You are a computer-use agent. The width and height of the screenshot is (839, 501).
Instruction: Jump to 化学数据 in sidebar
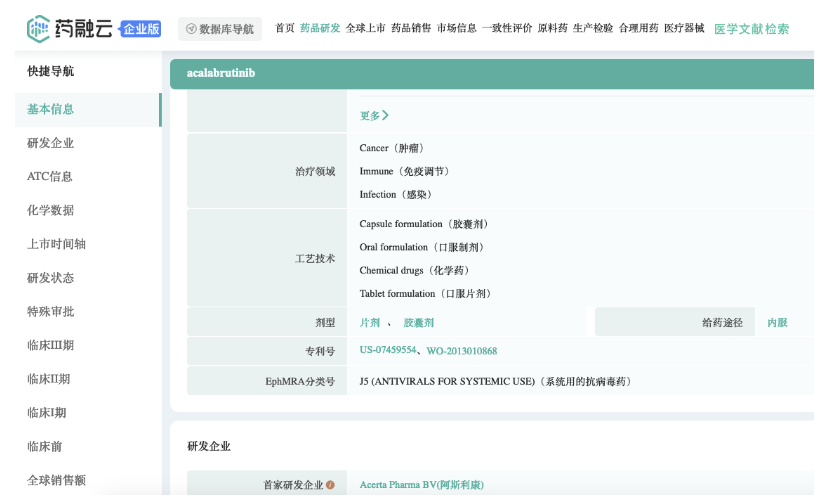[50, 210]
